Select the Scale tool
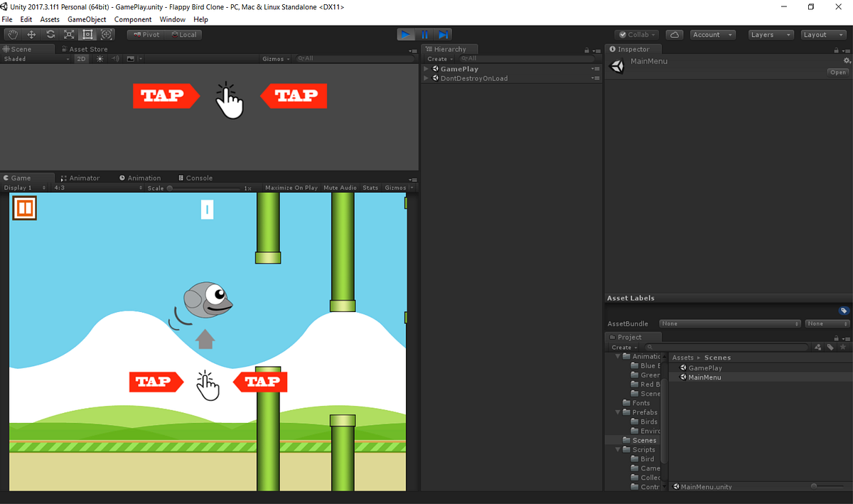This screenshot has height=504, width=853. coord(68,33)
